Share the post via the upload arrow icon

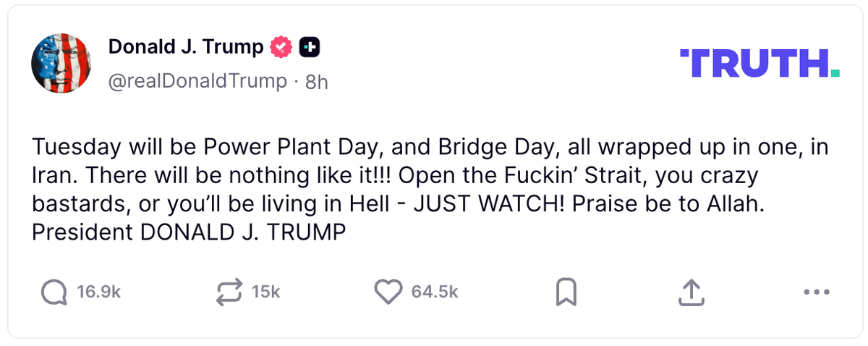pos(691,292)
